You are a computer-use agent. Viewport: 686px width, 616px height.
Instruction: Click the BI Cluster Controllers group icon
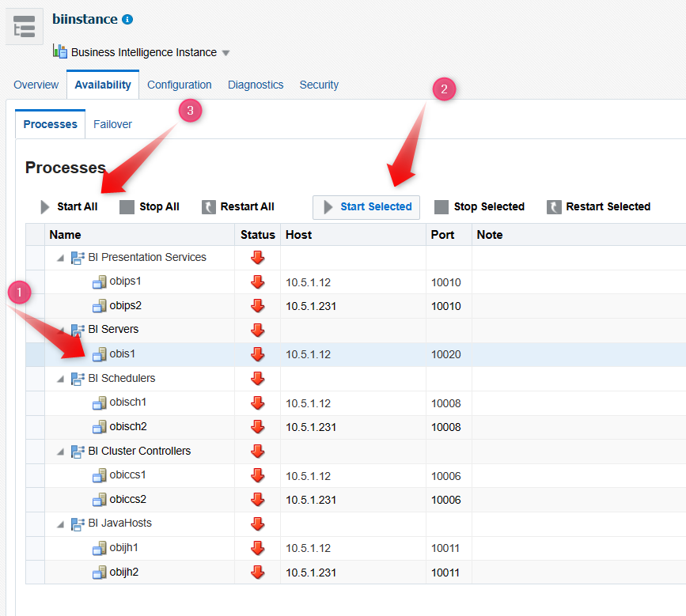pyautogui.click(x=78, y=452)
